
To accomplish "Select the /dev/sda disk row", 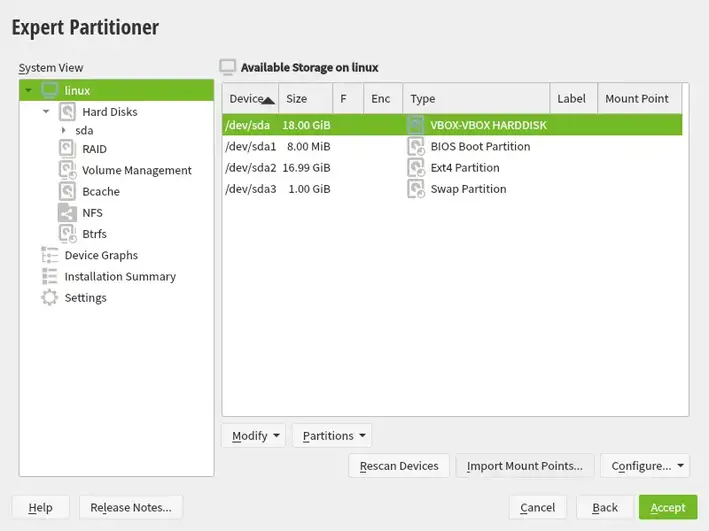I will click(452, 125).
